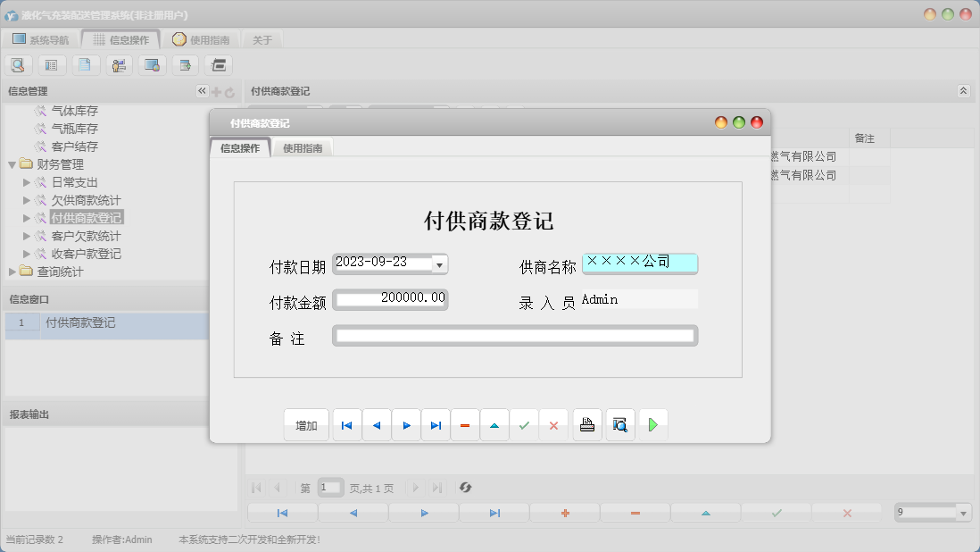
Task: Open print preview in the payment dialog
Action: 619,424
